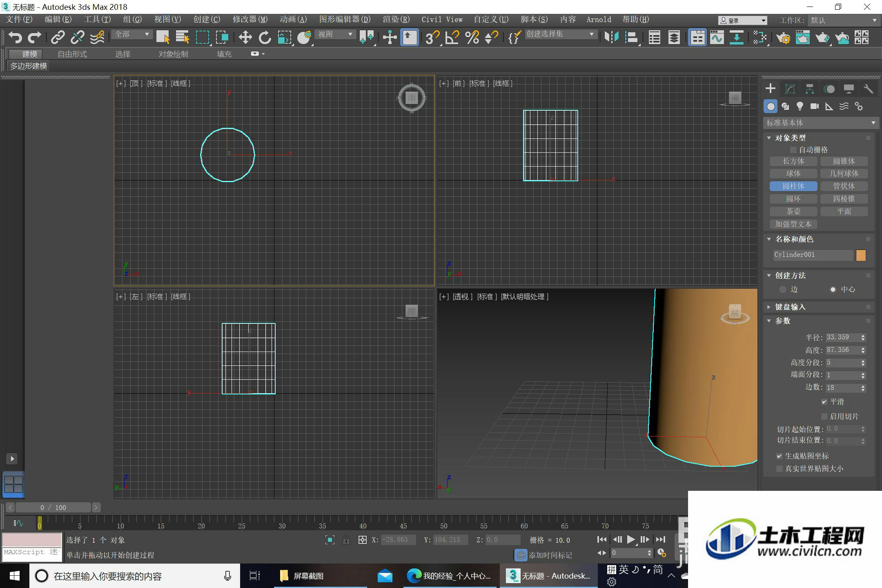Open Select by Name tool
882x588 pixels.
pyautogui.click(x=183, y=38)
